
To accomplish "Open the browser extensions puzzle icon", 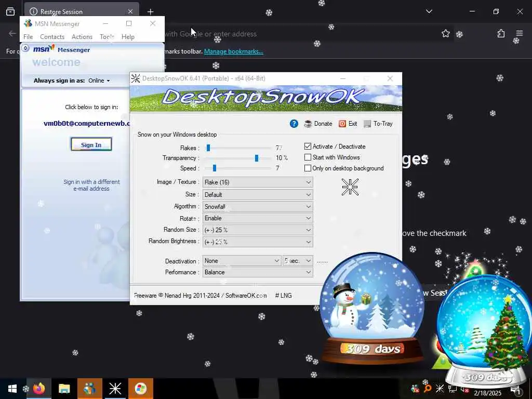I will [x=501, y=33].
